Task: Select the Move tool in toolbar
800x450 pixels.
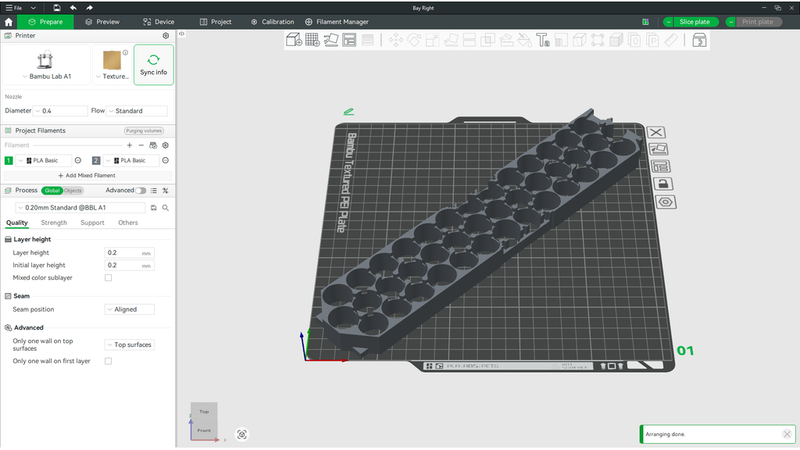Action: click(396, 40)
